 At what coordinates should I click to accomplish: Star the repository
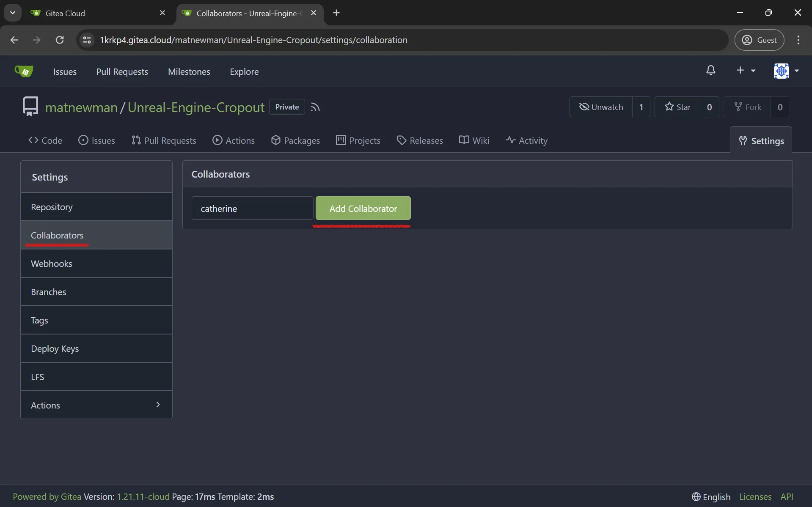click(x=677, y=107)
